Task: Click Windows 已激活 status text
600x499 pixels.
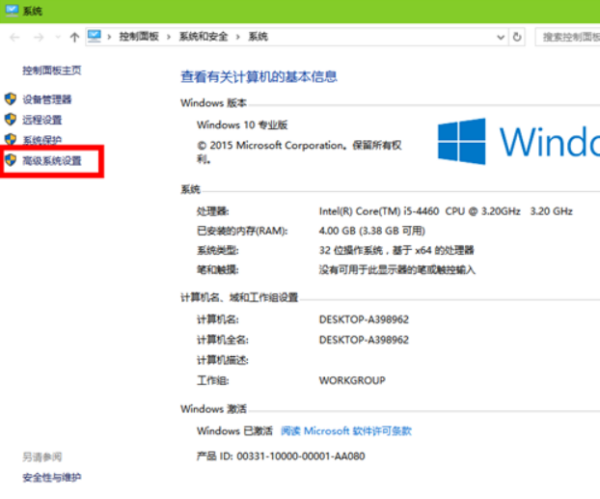Action: (235, 431)
